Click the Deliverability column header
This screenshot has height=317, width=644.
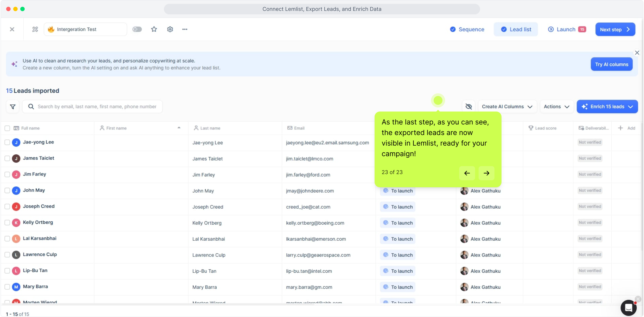pyautogui.click(x=593, y=128)
